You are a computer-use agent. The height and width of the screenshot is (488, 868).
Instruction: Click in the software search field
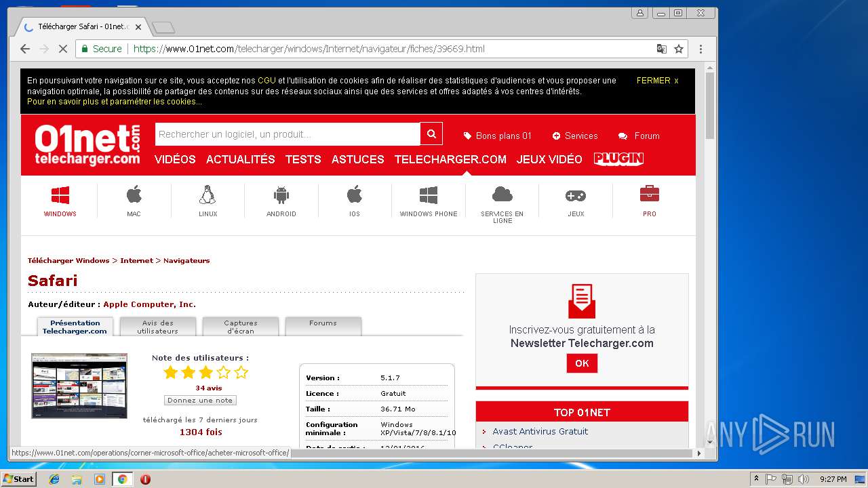point(288,134)
